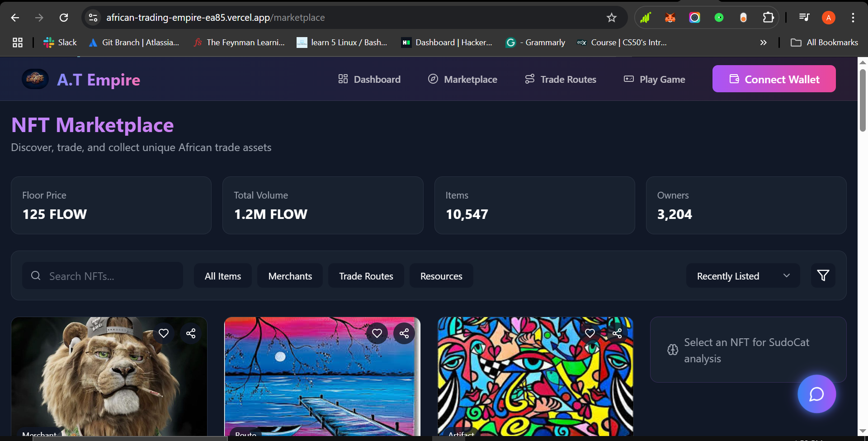Click the A.T Empire logo image
This screenshot has height=441, width=868.
pos(35,79)
